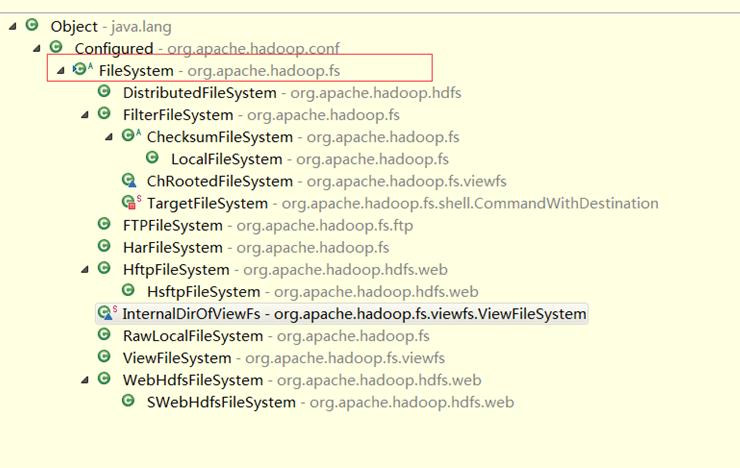Click the icon beside ChRootedFileSystem
This screenshot has width=740, height=468.
click(x=129, y=180)
